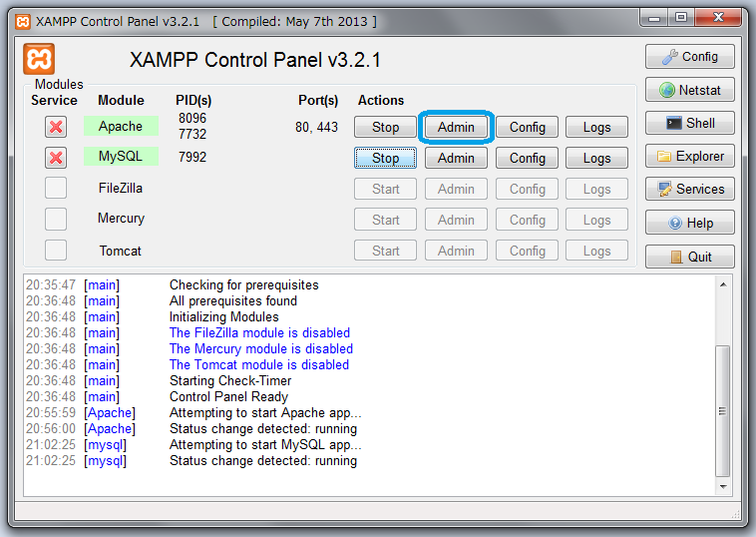
Task: View Apache Logs
Action: point(596,127)
